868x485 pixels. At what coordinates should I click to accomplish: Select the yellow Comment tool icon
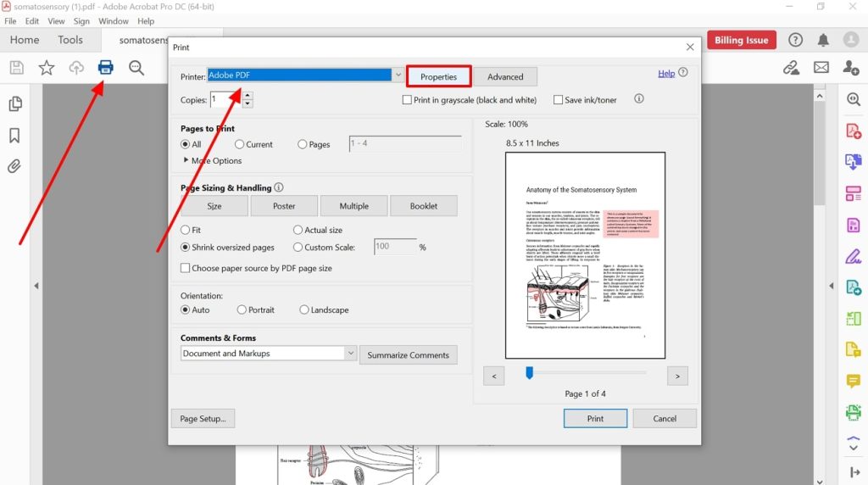point(854,381)
